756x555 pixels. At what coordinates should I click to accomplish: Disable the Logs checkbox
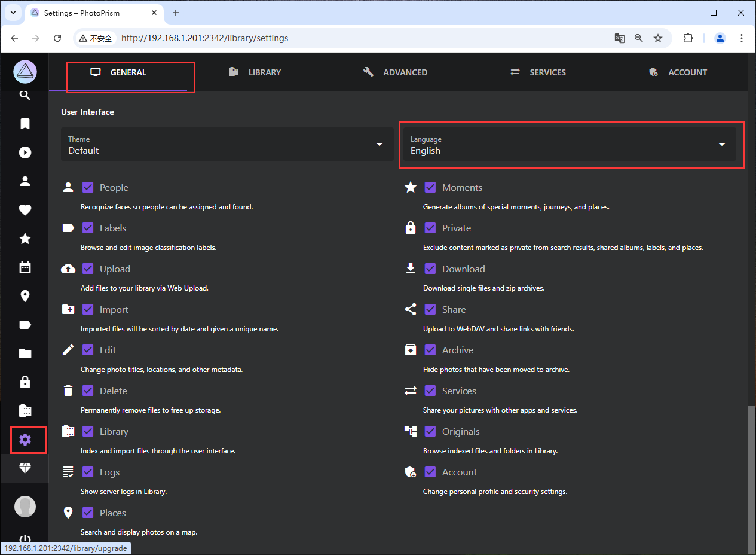click(88, 472)
